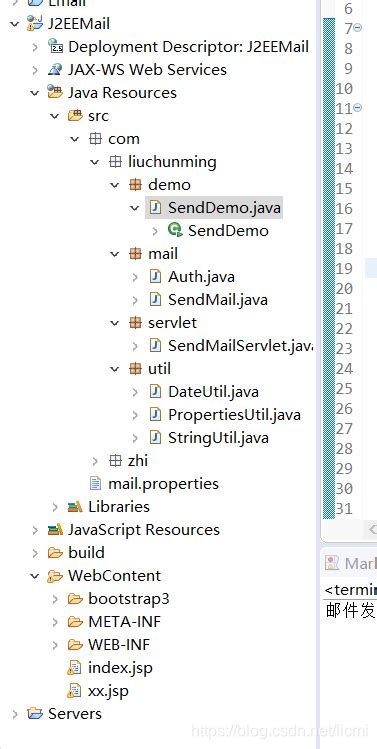Select the index.jsp label
The width and height of the screenshot is (377, 749).
(x=120, y=668)
